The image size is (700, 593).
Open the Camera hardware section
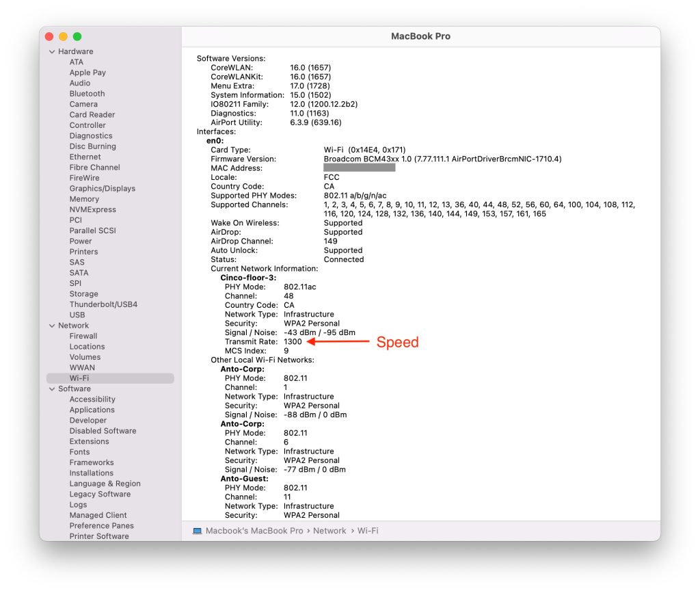pyautogui.click(x=83, y=104)
